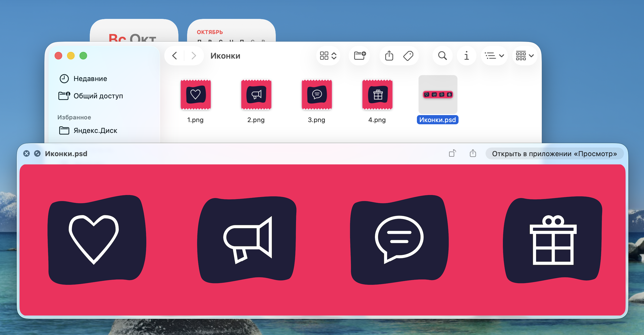Open the icon view switcher dropdown
The height and width of the screenshot is (335, 644).
(x=328, y=56)
